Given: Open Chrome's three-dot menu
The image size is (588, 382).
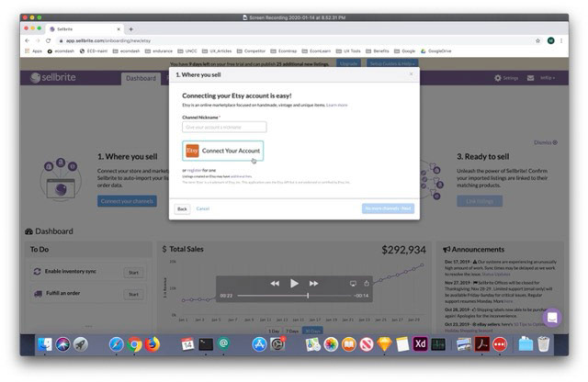Looking at the screenshot, I should (x=561, y=40).
